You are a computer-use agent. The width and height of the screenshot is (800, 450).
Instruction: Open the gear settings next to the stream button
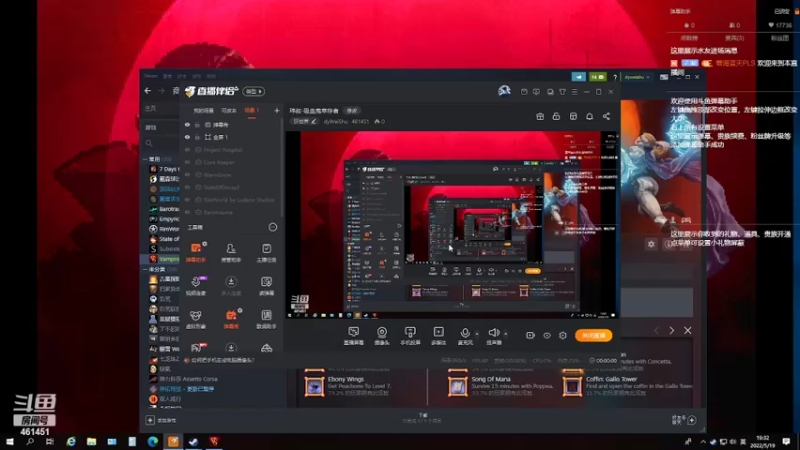pyautogui.click(x=563, y=335)
